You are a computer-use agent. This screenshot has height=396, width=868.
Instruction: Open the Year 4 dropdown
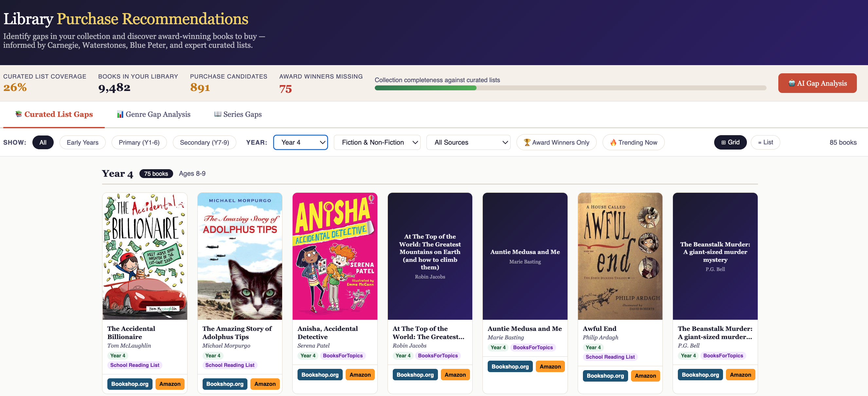coord(300,143)
